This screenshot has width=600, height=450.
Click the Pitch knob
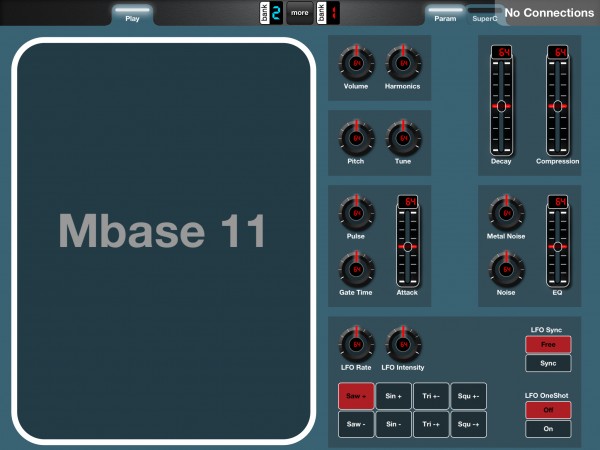tap(356, 138)
